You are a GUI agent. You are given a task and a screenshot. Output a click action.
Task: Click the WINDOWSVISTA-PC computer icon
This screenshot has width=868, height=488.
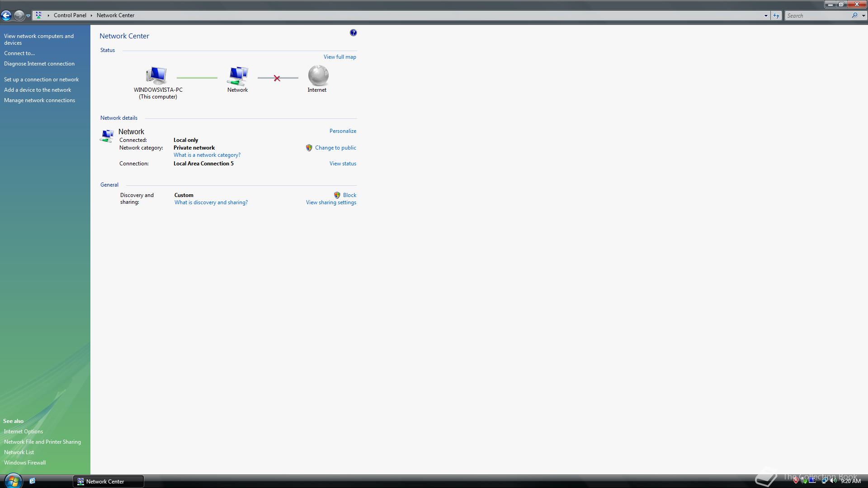(156, 75)
